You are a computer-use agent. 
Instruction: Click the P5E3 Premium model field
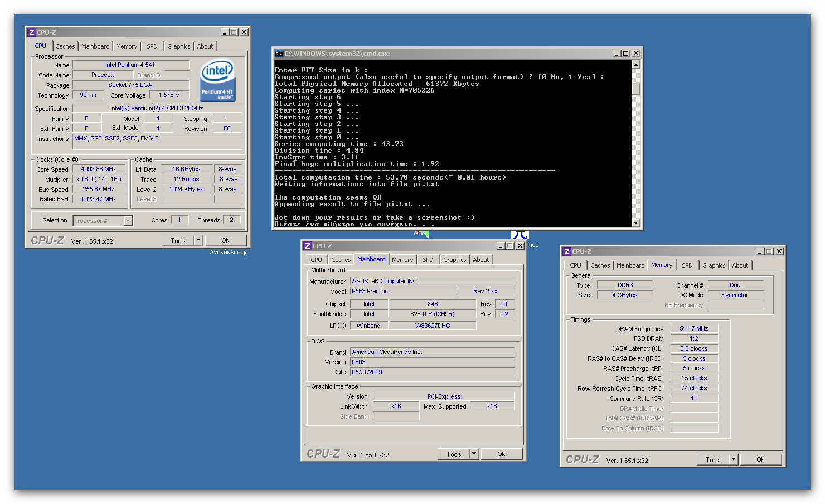tap(402, 291)
